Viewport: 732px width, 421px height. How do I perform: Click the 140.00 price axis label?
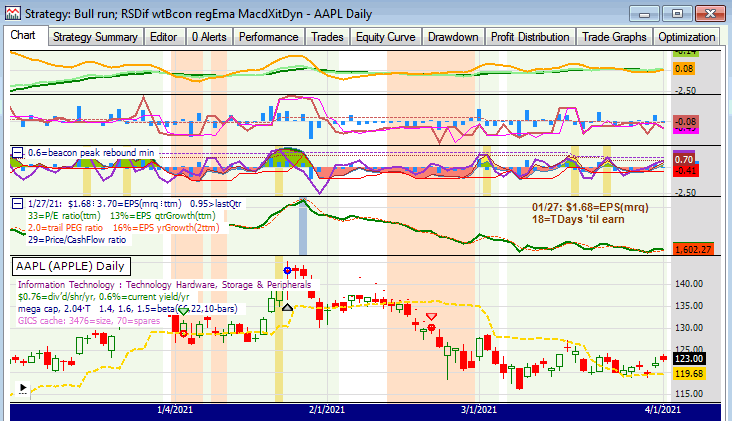coord(689,284)
